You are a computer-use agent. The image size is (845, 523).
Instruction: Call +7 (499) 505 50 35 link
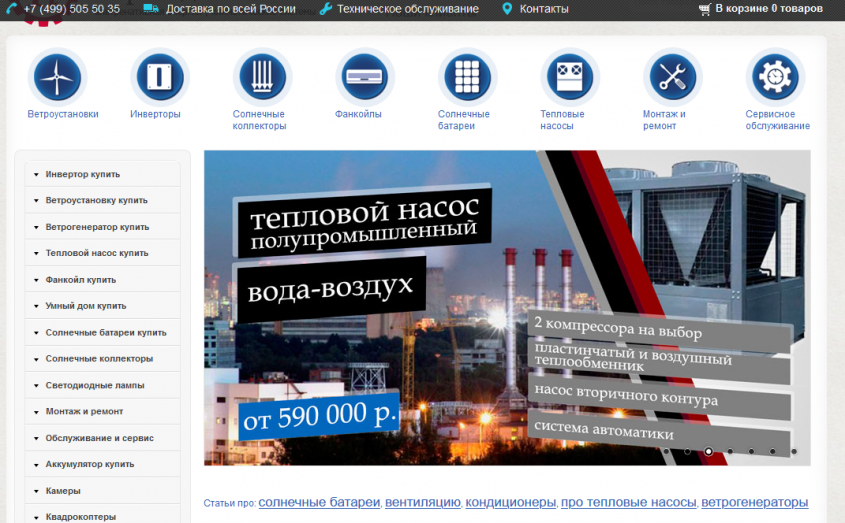72,9
